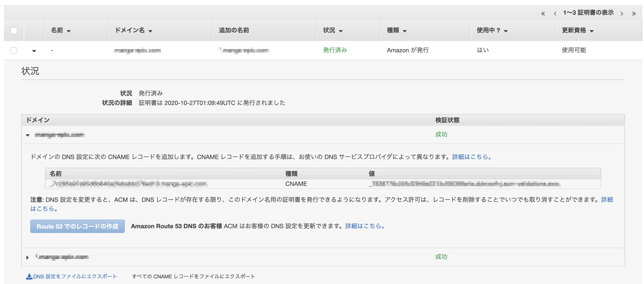Go to previous page chevron icon
This screenshot has height=284, width=644.
point(555,14)
